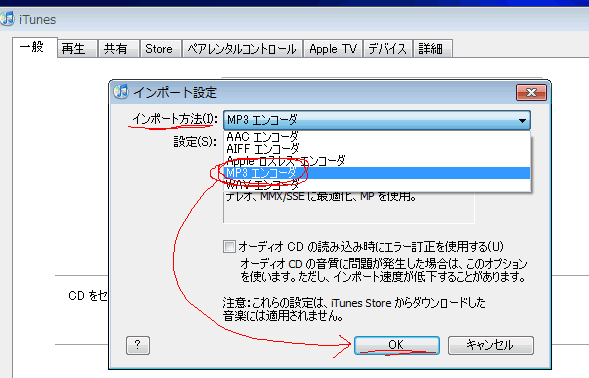Confirm the import settings with OK

pyautogui.click(x=397, y=345)
